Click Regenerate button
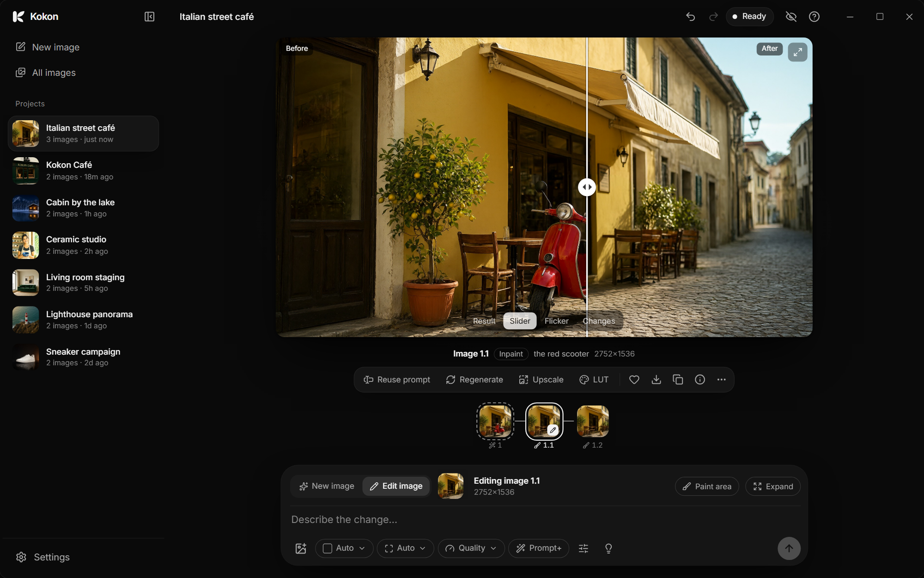The height and width of the screenshot is (578, 924). point(474,380)
